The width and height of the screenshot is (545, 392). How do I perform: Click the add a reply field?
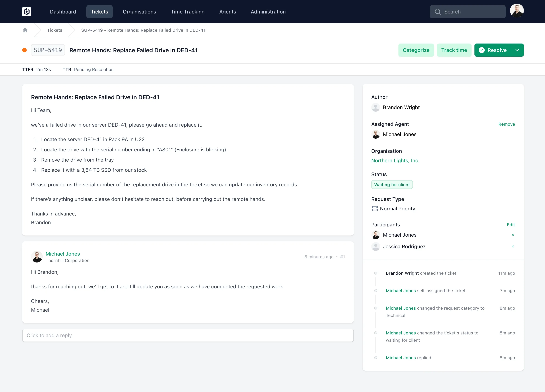pyautogui.click(x=188, y=335)
